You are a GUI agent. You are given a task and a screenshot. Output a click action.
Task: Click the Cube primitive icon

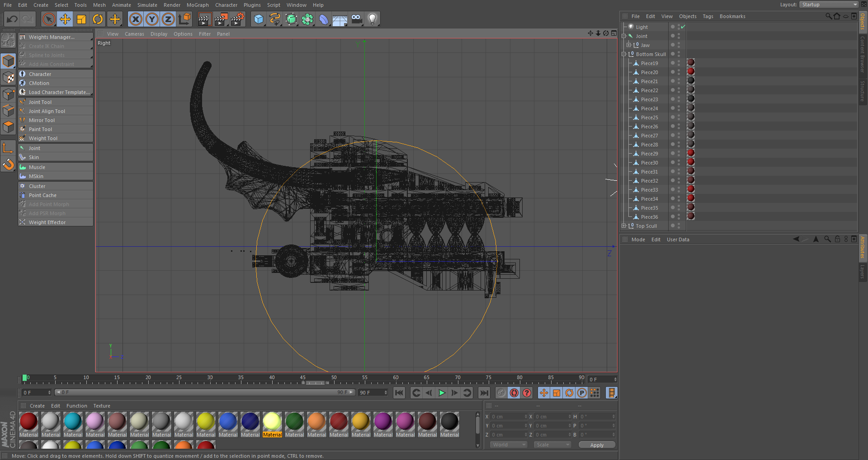[258, 19]
